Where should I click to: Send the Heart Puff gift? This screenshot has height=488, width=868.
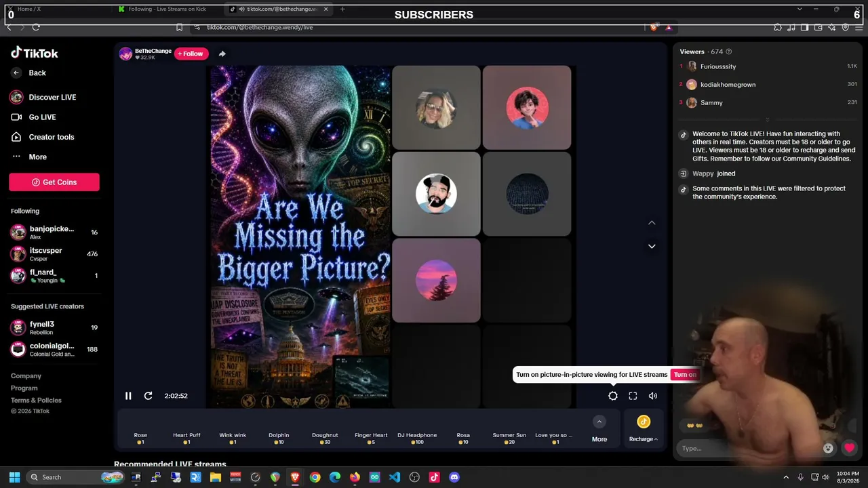click(186, 431)
